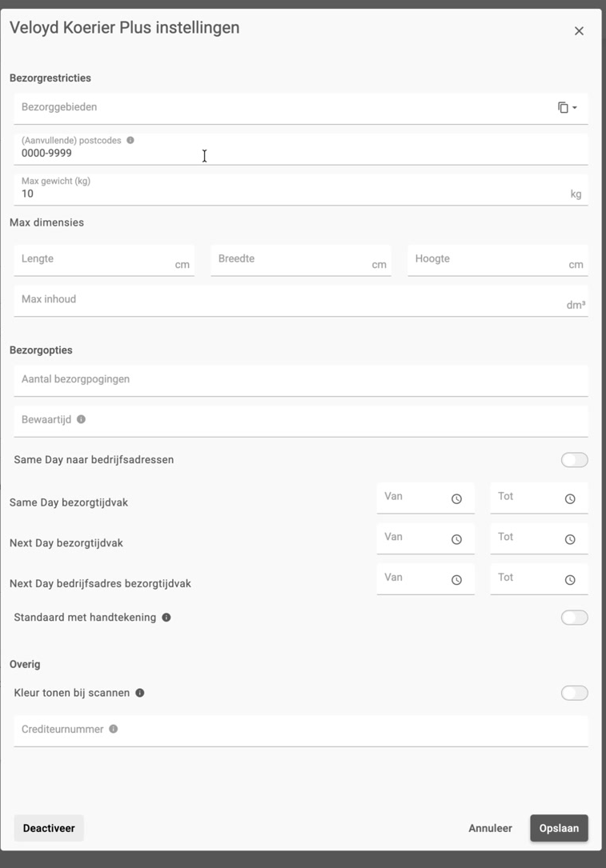Open clock picker for Next Day Van
The image size is (606, 868).
[x=456, y=539]
